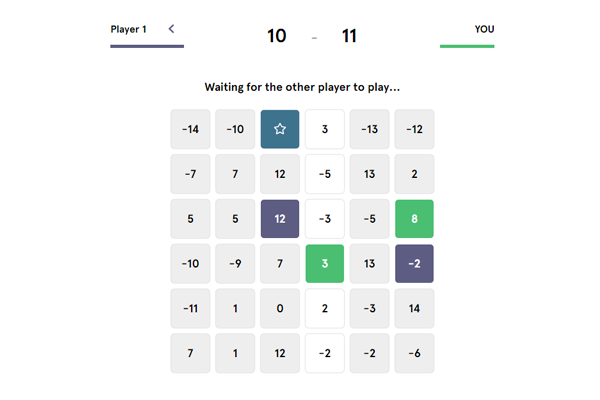
Task: Select the 14 tile in the grid
Action: pyautogui.click(x=414, y=308)
